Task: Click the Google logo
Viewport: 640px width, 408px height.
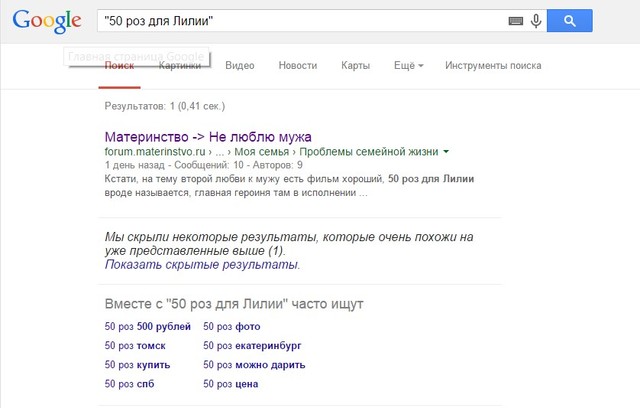Action: (x=47, y=22)
